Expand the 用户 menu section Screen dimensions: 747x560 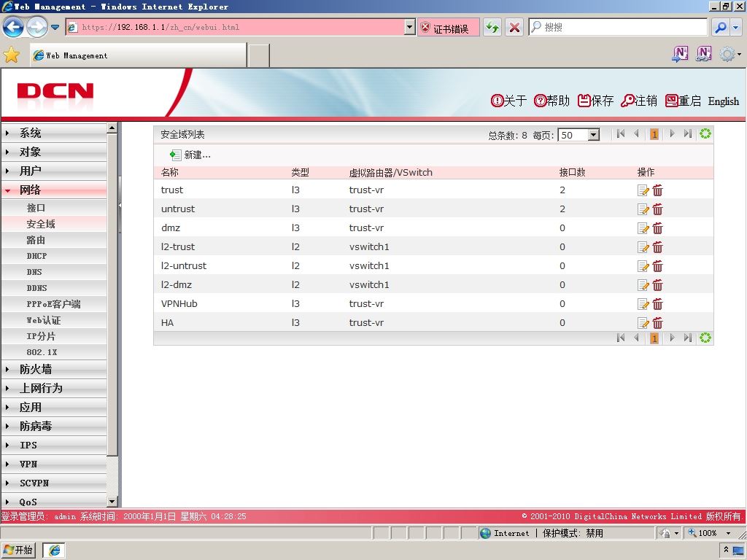(x=54, y=171)
